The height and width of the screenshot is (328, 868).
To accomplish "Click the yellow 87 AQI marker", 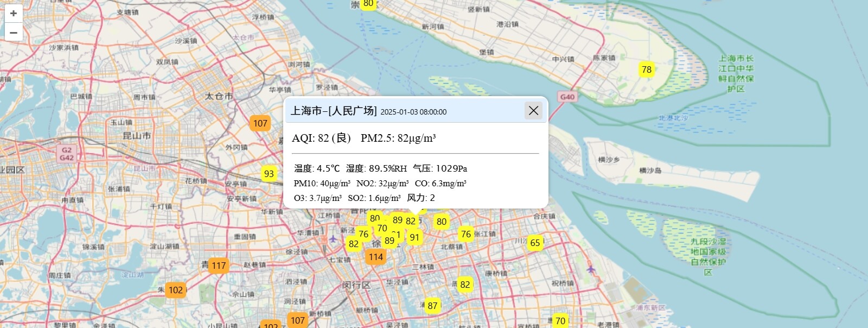I will (432, 306).
